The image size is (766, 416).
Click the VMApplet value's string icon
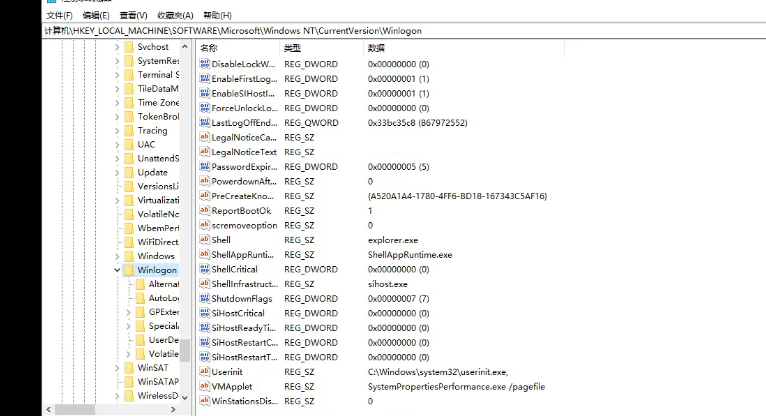[x=204, y=386]
